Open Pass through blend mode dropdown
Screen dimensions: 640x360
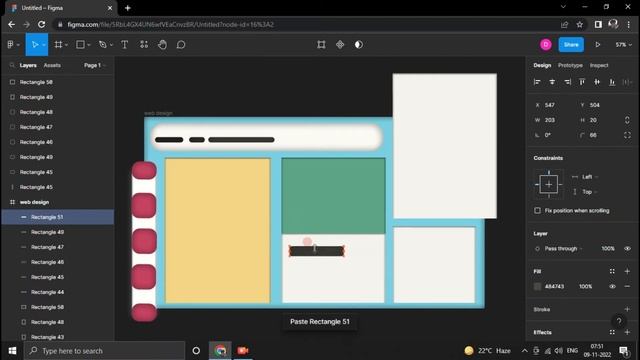tap(563, 249)
